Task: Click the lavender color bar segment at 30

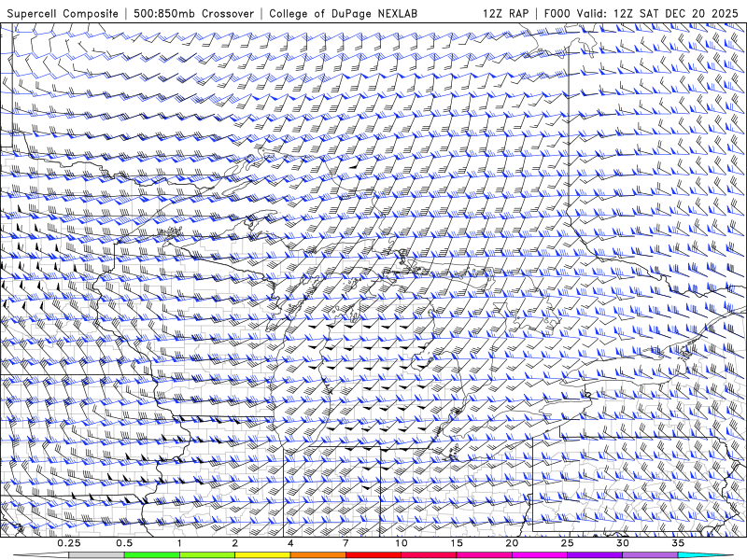Action: tap(650, 555)
